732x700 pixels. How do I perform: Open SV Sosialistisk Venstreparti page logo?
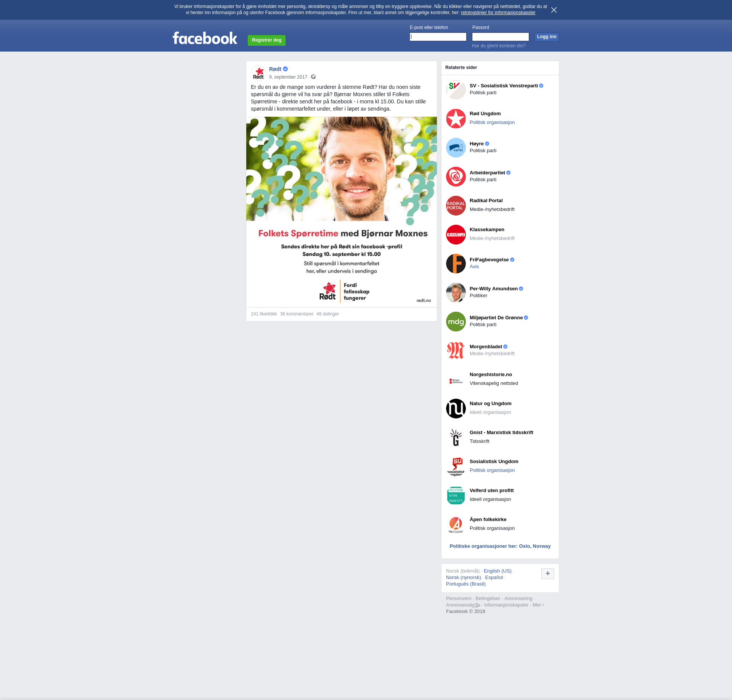coord(456,90)
